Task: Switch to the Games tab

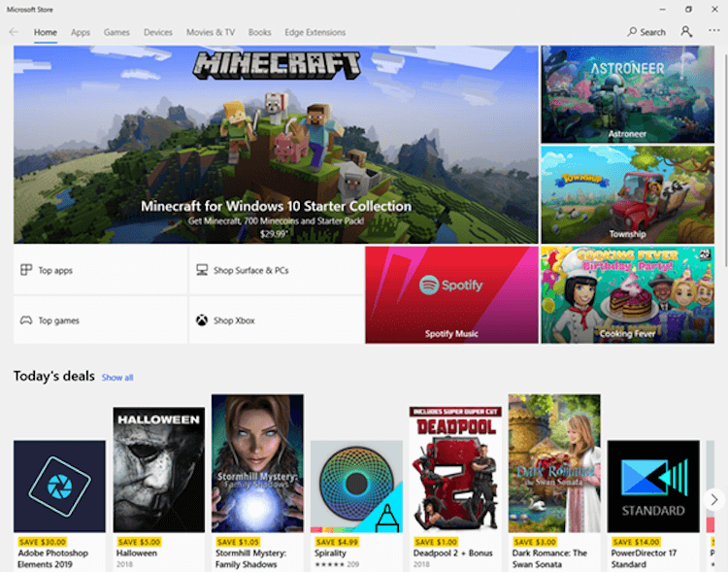Action: 116,32
